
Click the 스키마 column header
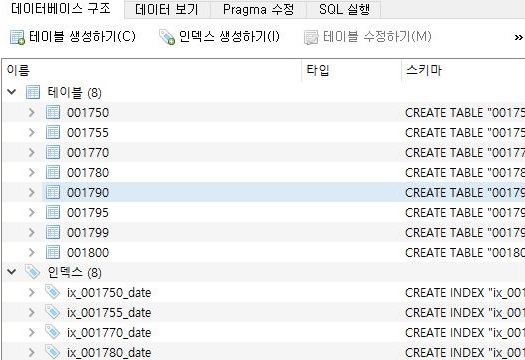tap(463, 70)
